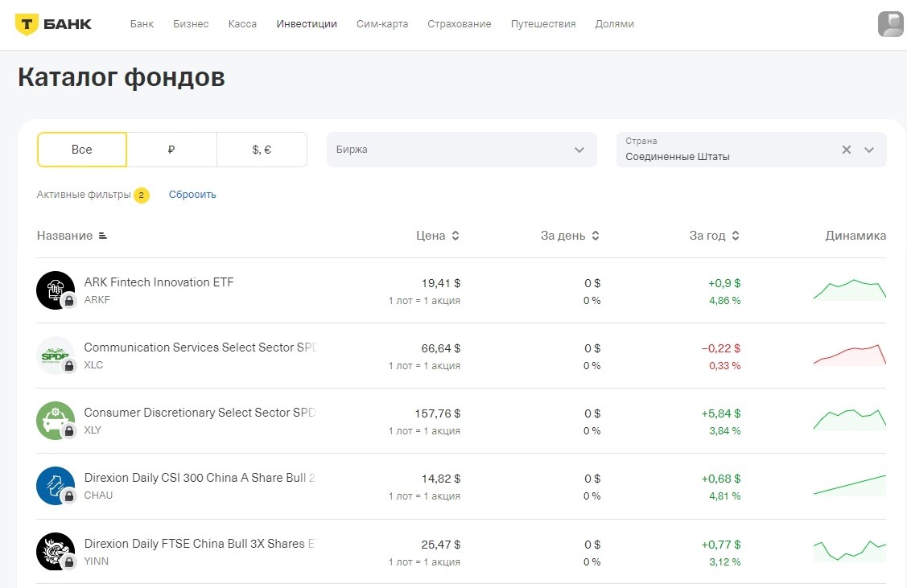907x588 pixels.
Task: Click the XLC fund SPDR logo
Action: pyautogui.click(x=56, y=356)
